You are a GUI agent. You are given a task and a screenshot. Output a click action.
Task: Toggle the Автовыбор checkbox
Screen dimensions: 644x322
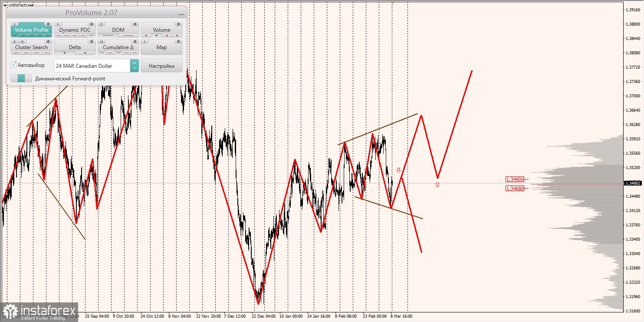[x=14, y=65]
